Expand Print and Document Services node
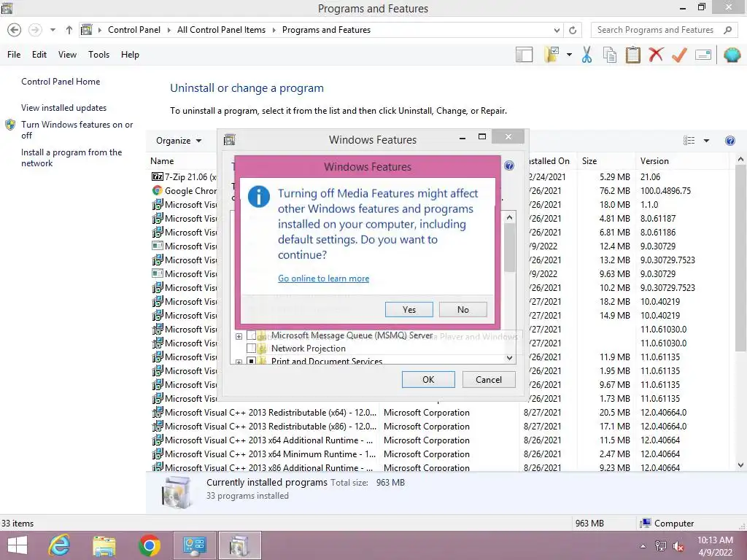The height and width of the screenshot is (560, 747). (x=239, y=362)
